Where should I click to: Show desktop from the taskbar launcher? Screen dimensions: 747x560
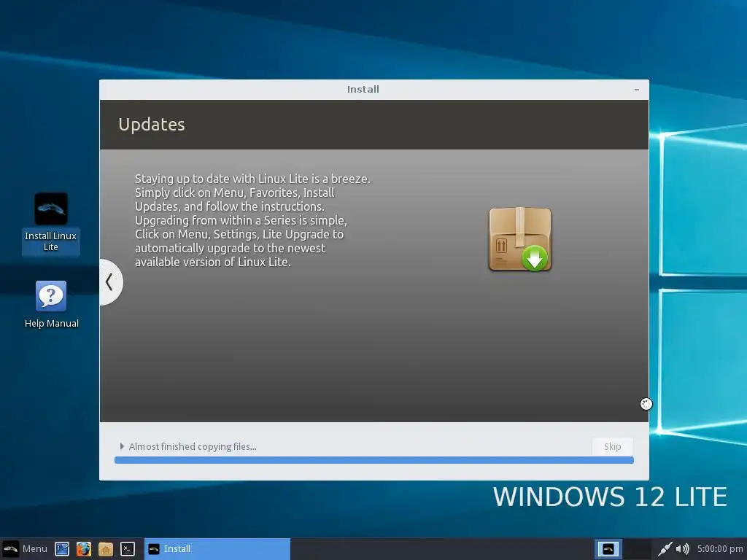pos(62,548)
